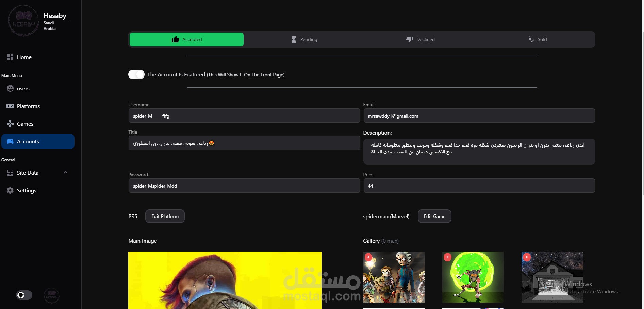Open users in the main menu

pos(38,88)
